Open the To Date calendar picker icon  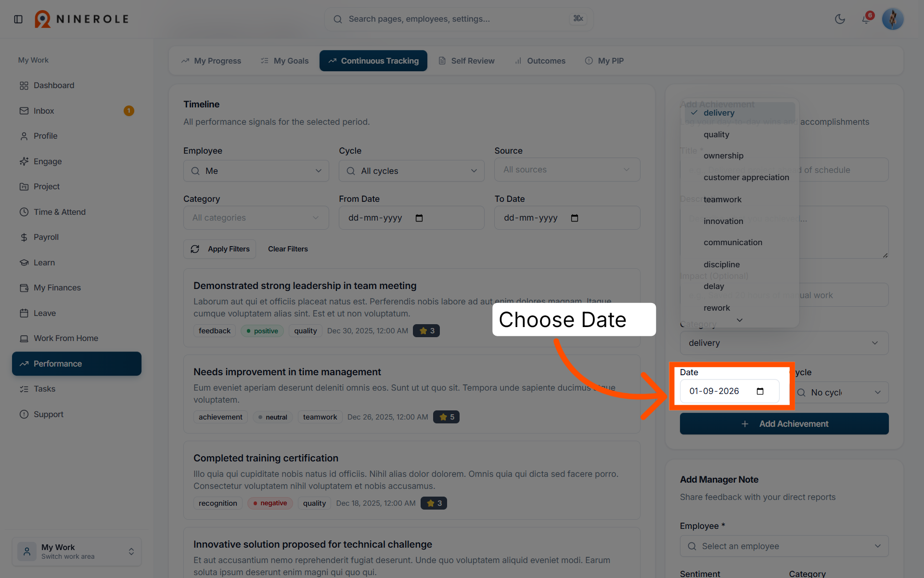tap(575, 218)
